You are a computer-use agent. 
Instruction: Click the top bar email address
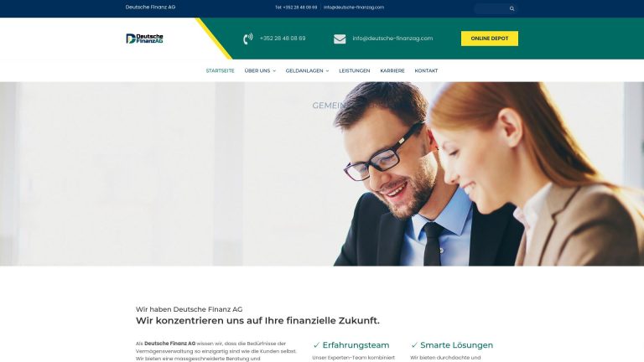[354, 8]
